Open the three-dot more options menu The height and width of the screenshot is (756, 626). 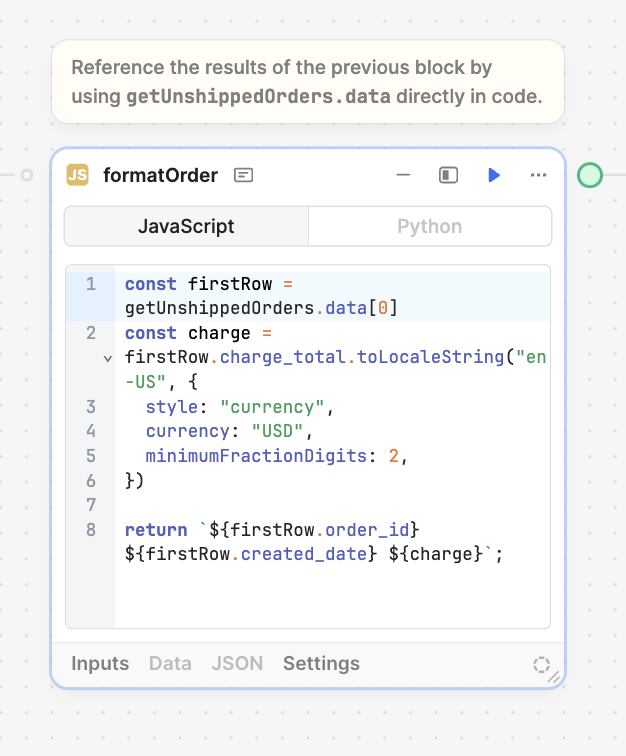(538, 175)
